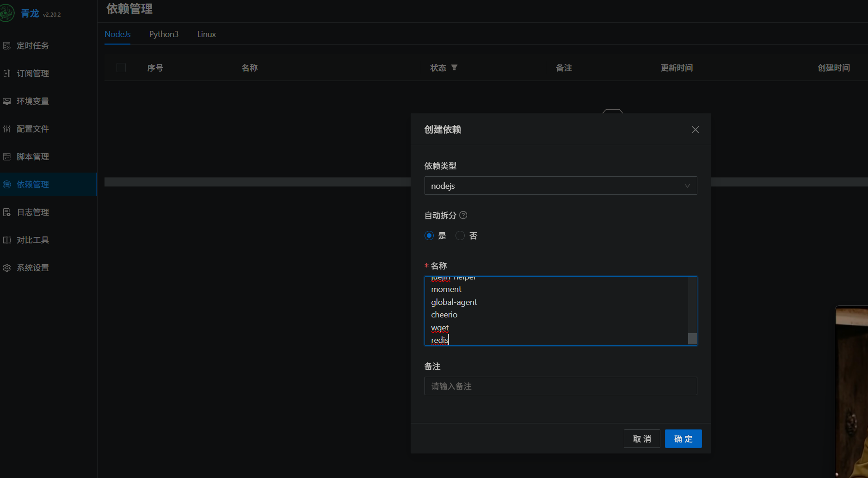Click the 备注 remark input field

[560, 386]
